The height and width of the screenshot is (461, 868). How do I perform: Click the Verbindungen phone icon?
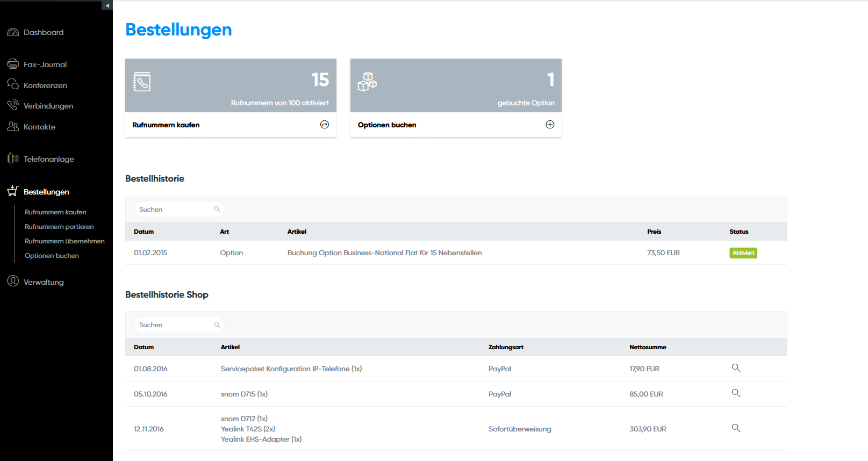click(13, 105)
